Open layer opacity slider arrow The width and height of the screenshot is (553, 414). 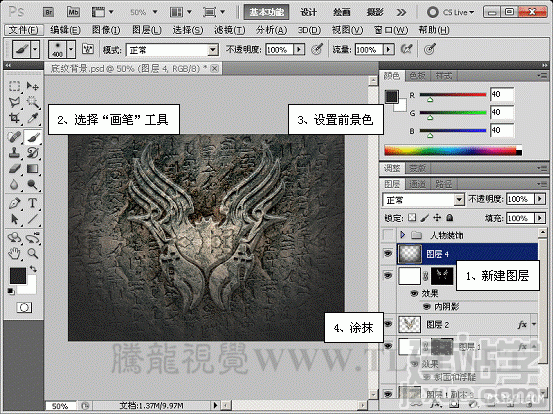pyautogui.click(x=540, y=199)
